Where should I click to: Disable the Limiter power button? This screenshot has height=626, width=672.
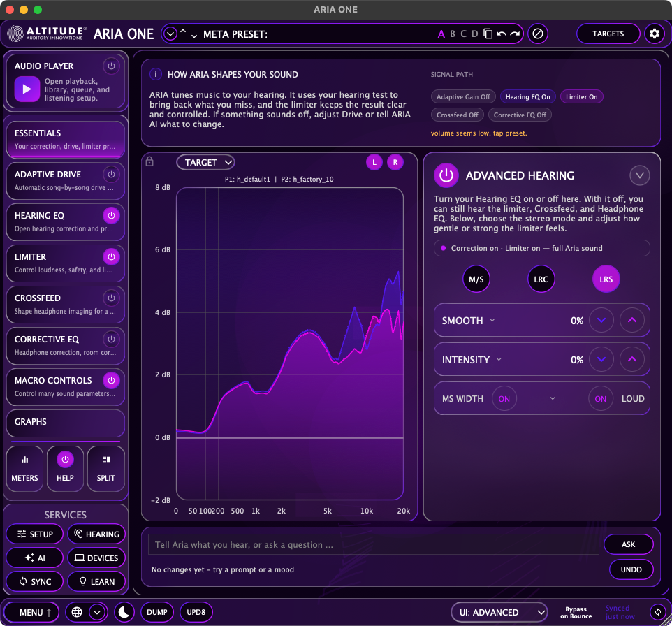[x=111, y=257]
